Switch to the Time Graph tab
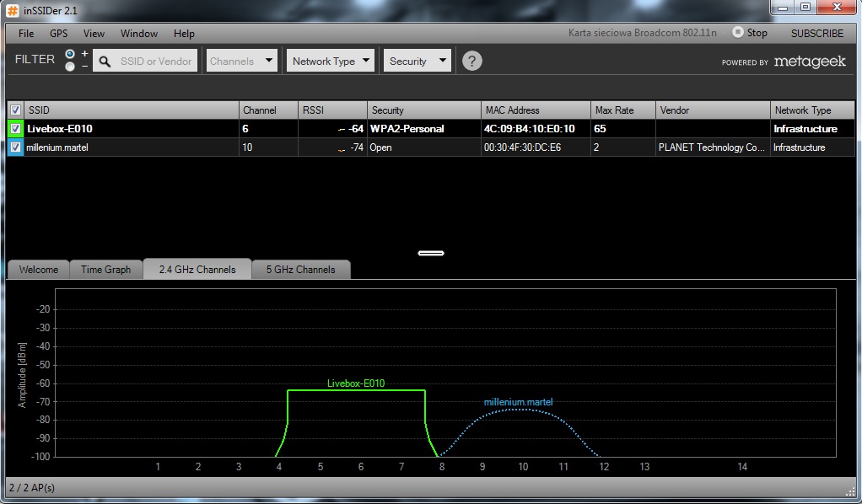The image size is (862, 504). tap(105, 270)
